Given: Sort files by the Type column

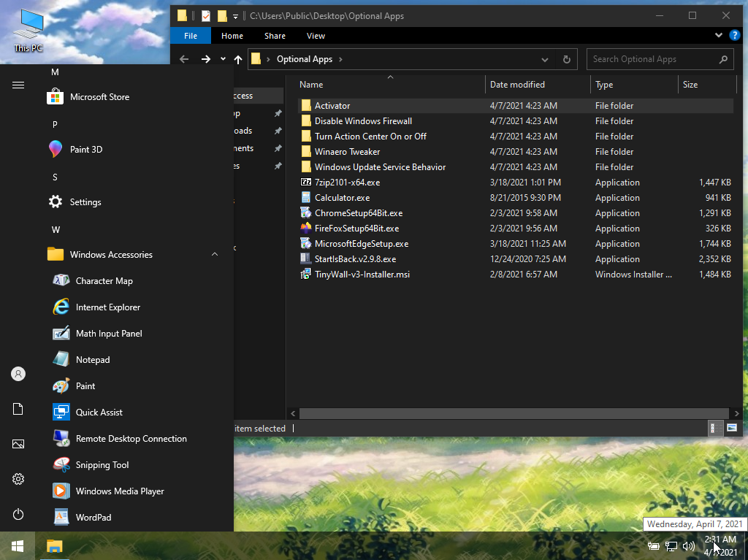Looking at the screenshot, I should [x=634, y=85].
